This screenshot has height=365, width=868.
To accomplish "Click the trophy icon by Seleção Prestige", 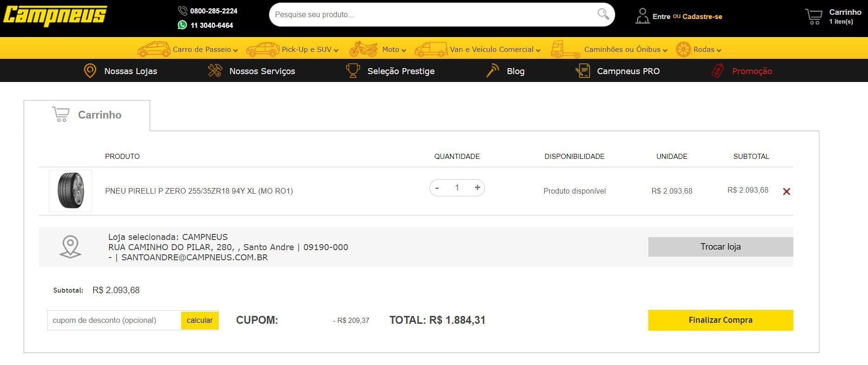I will click(353, 71).
